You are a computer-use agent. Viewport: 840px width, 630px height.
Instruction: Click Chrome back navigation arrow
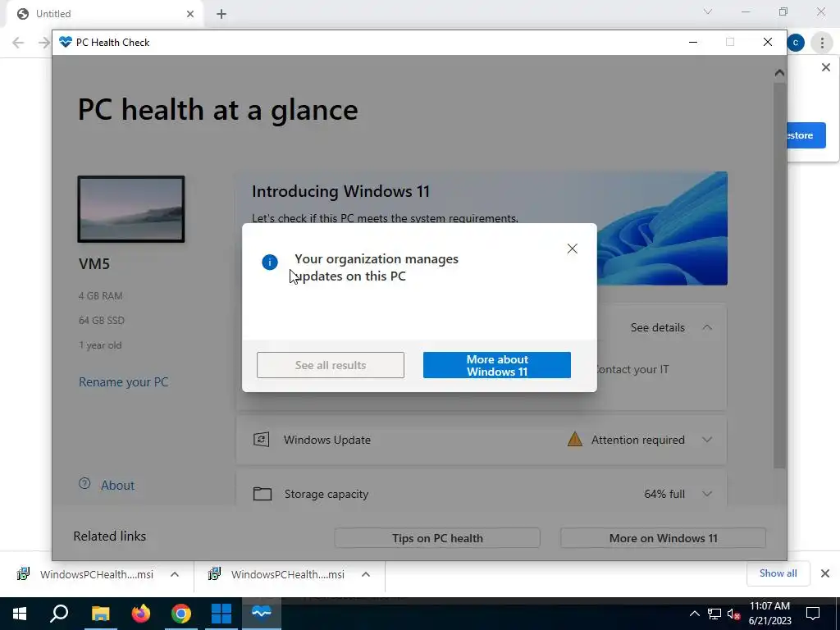[18, 43]
